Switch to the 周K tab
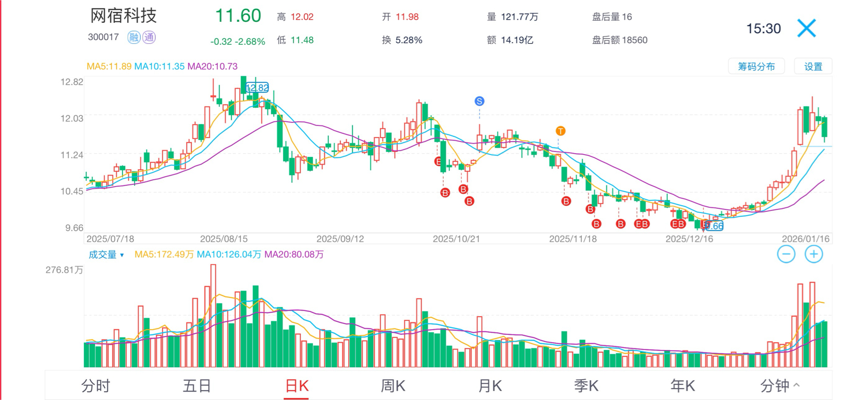This screenshot has height=400, width=868. (393, 386)
